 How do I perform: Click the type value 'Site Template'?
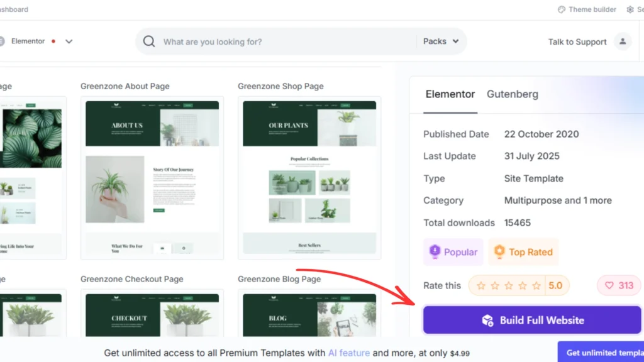[x=533, y=178]
